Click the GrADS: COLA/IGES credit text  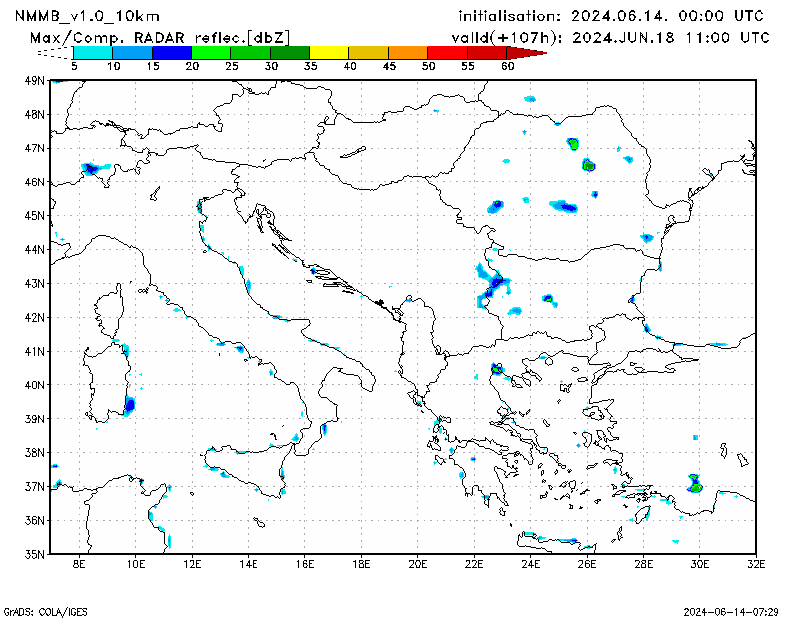[x=46, y=610]
